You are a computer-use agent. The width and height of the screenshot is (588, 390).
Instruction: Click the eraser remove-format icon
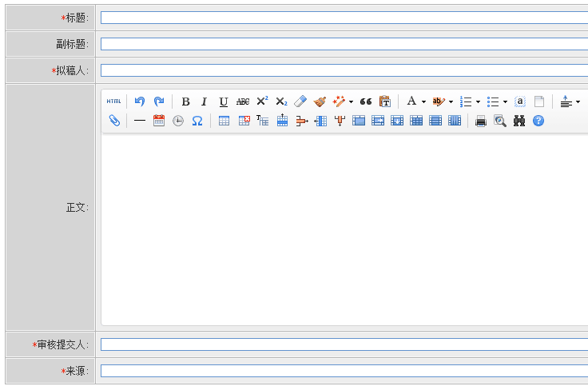tap(300, 101)
